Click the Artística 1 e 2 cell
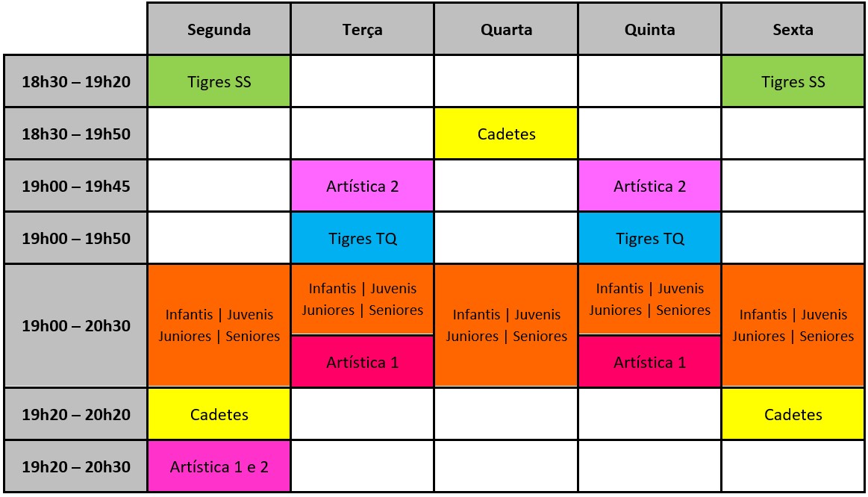This screenshot has width=868, height=497. tap(219, 467)
